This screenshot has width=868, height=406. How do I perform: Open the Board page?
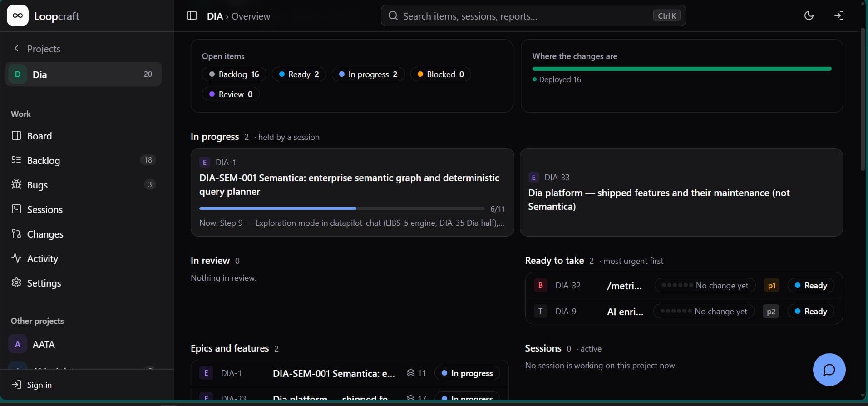point(84,136)
